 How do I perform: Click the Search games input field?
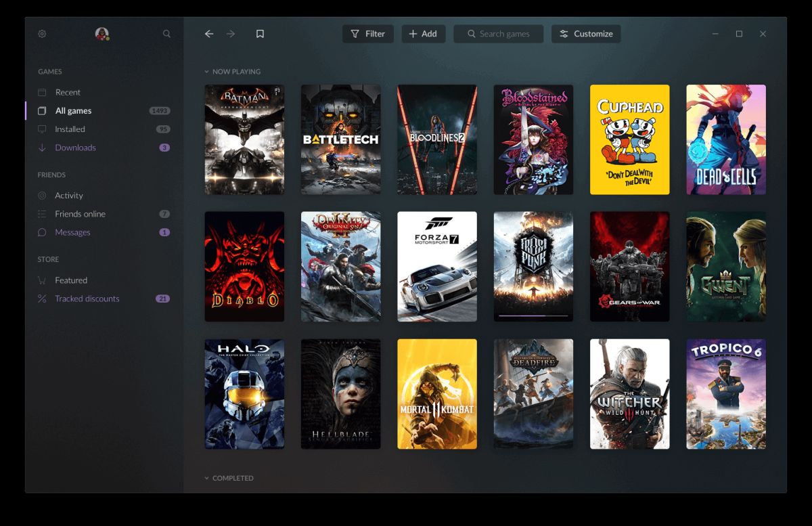click(499, 33)
